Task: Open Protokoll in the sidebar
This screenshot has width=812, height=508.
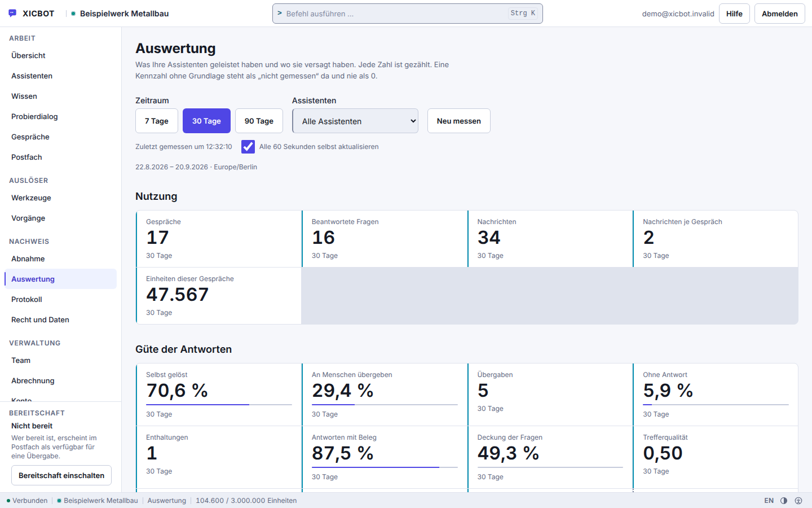Action: click(60, 299)
